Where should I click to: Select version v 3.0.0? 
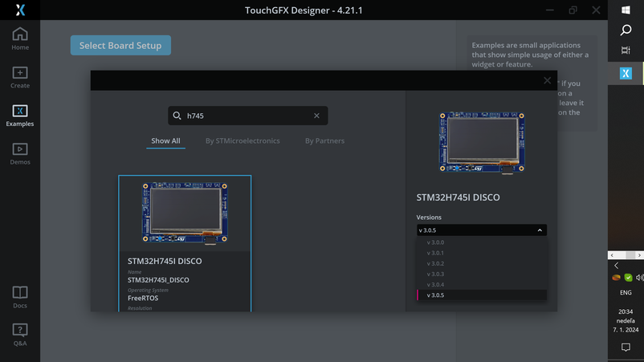tap(481, 242)
